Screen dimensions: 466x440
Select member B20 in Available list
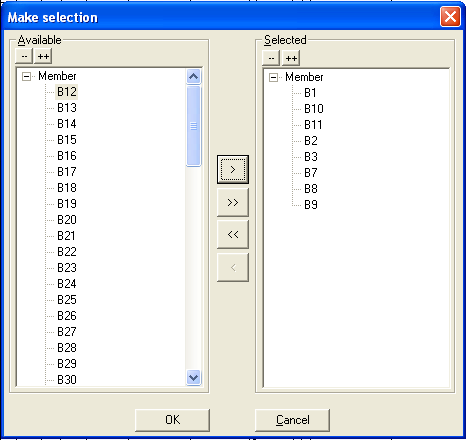coord(67,220)
